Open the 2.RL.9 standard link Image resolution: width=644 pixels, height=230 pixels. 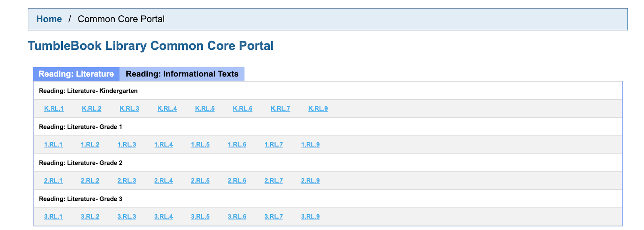310,181
